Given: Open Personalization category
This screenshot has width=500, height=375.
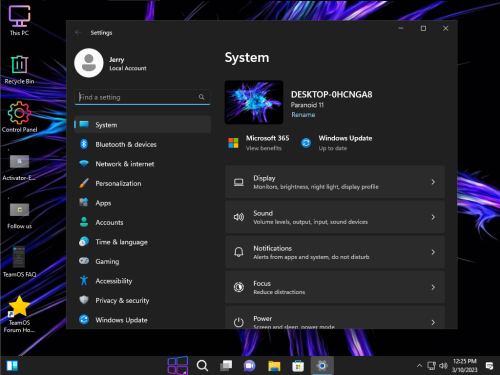Looking at the screenshot, I should [143, 183].
